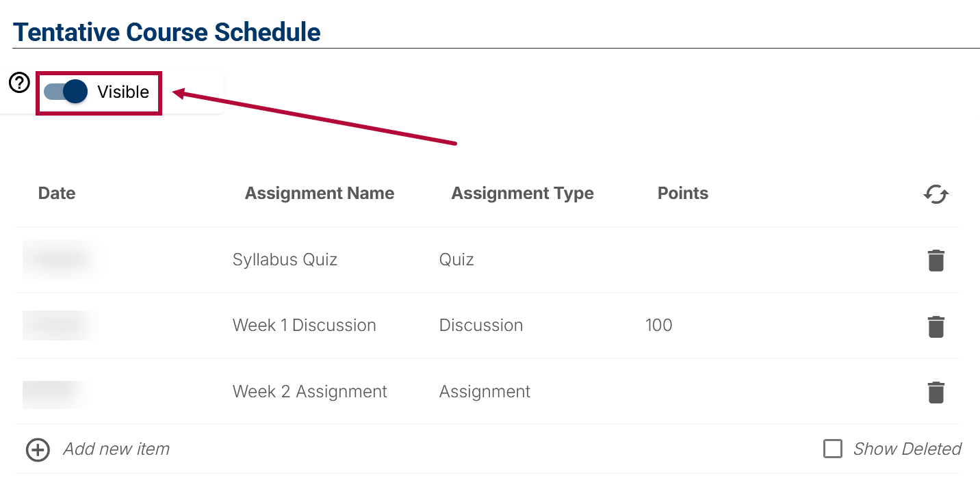This screenshot has height=491, width=980.
Task: Select the Points column header
Action: click(x=683, y=194)
